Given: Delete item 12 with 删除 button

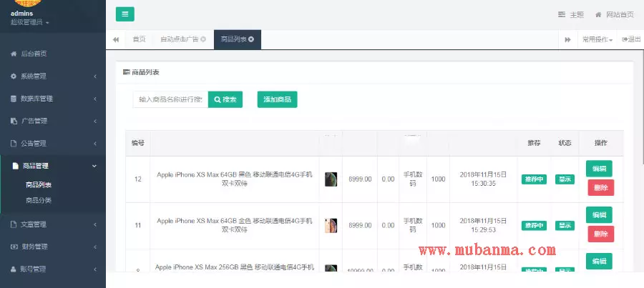Looking at the screenshot, I should click(600, 188).
